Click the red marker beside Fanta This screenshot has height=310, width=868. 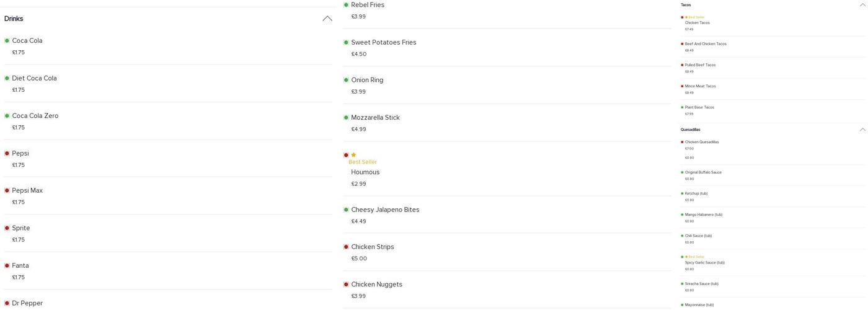point(7,266)
